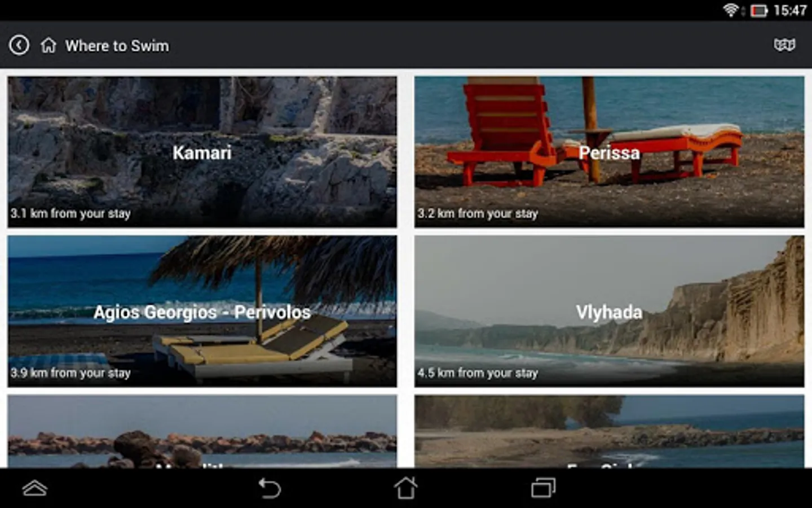Tap Android back button in navigation bar

coord(270,488)
